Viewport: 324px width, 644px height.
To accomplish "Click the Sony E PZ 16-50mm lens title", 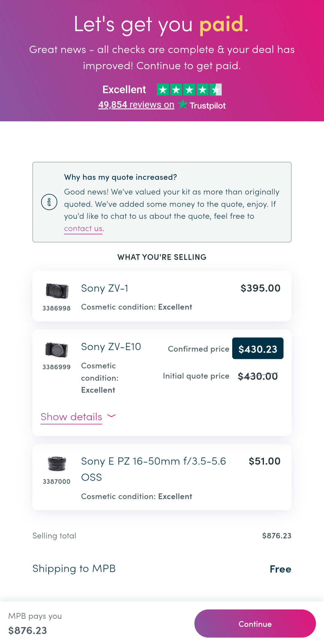I will [154, 469].
